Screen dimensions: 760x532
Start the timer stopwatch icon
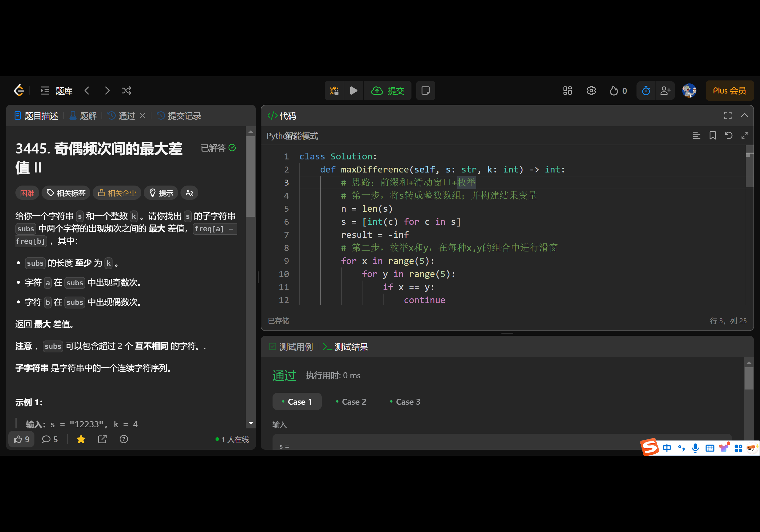tap(646, 91)
